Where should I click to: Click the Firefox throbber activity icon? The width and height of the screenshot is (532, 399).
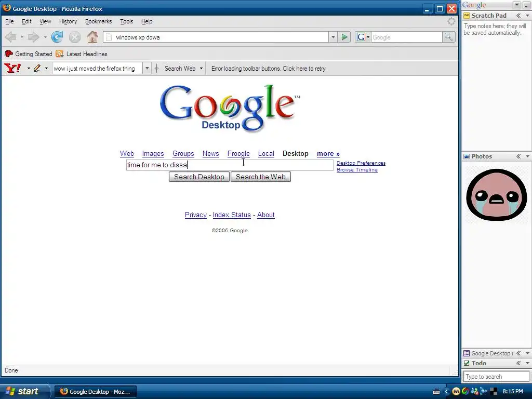tap(451, 21)
